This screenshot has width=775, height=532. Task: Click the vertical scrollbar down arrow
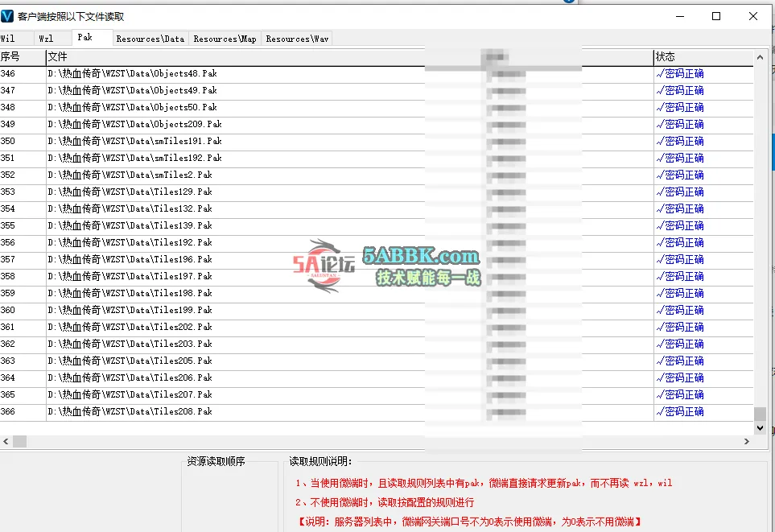click(760, 428)
